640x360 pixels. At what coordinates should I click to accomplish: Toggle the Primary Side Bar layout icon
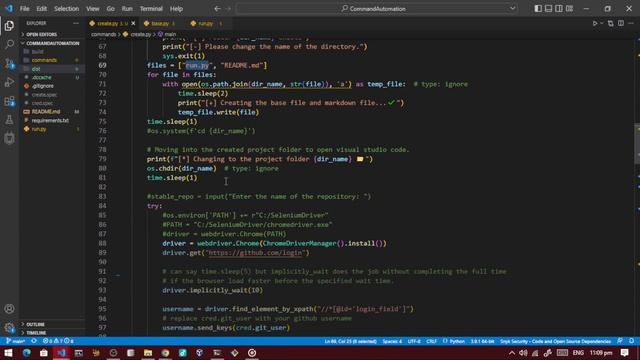coord(538,9)
